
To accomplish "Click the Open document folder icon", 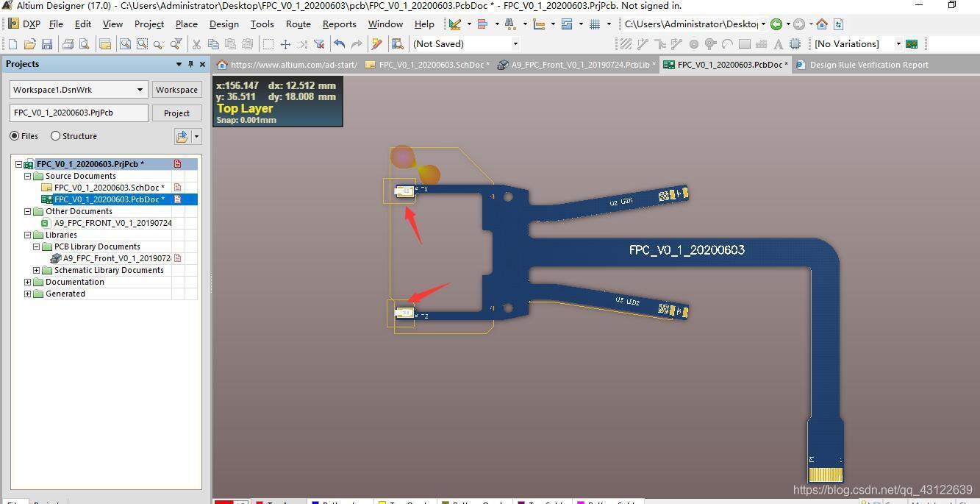I will pyautogui.click(x=30, y=44).
